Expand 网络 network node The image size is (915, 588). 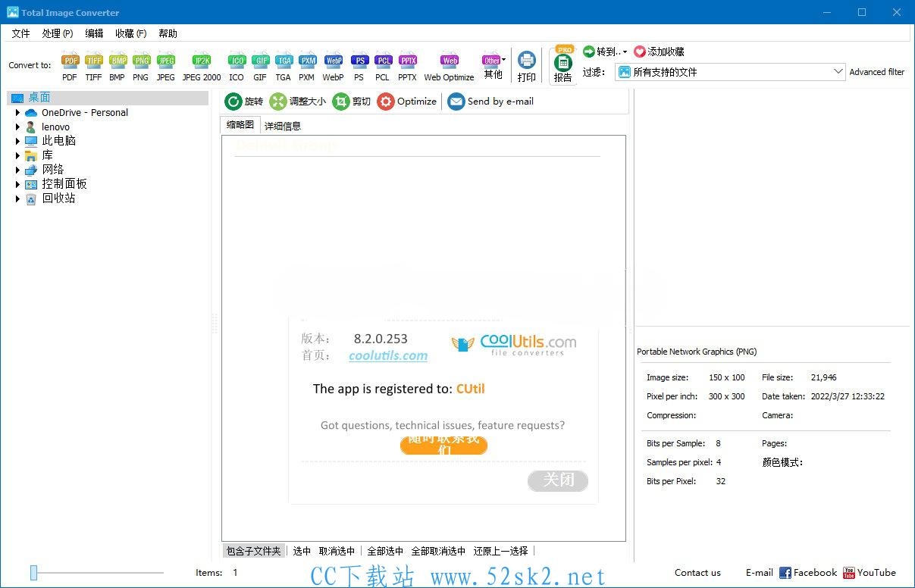click(x=18, y=170)
